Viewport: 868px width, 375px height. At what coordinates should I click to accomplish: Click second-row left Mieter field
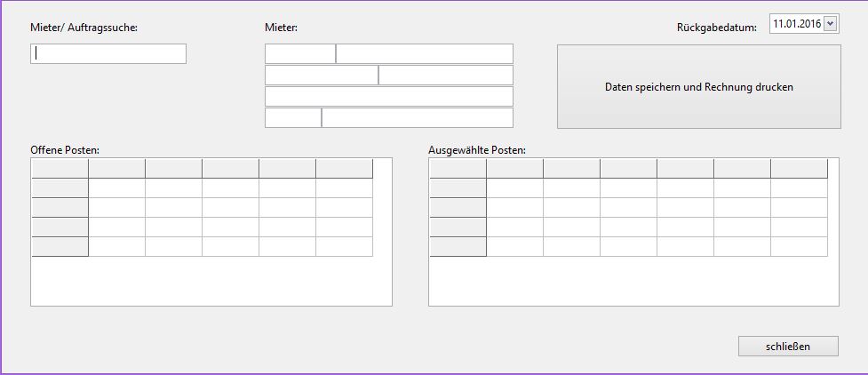click(x=322, y=75)
